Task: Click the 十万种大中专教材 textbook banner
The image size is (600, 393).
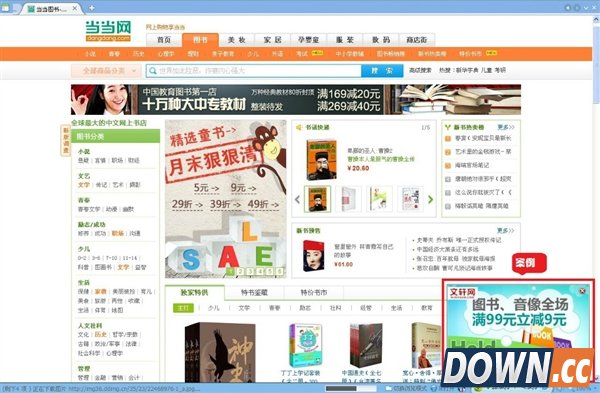Action: click(x=296, y=99)
